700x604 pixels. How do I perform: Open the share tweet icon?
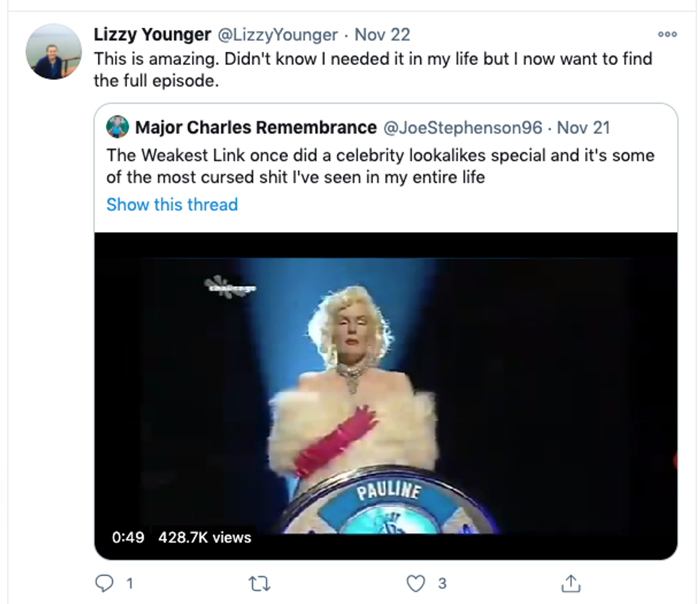coord(570,584)
